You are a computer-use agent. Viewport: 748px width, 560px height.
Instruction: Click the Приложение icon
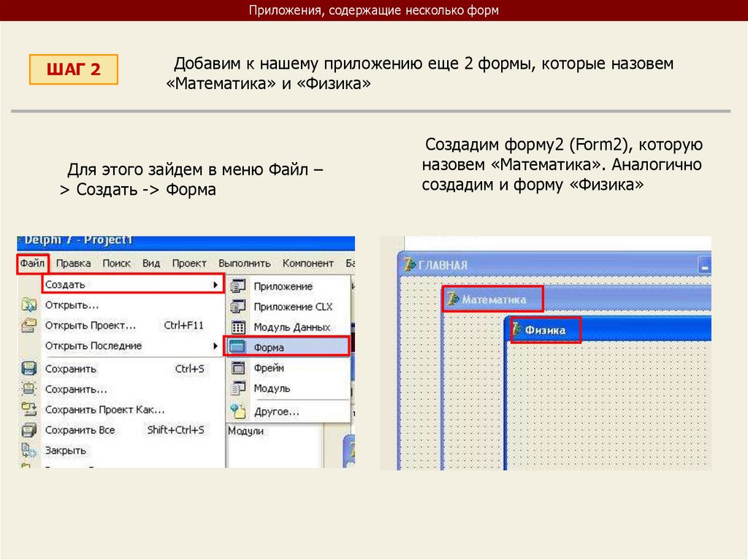click(x=238, y=286)
